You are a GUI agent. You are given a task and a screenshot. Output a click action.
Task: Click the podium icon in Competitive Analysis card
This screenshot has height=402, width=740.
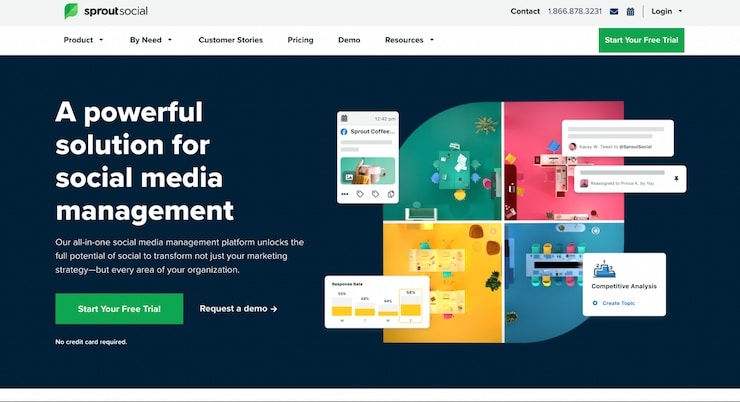coord(604,269)
